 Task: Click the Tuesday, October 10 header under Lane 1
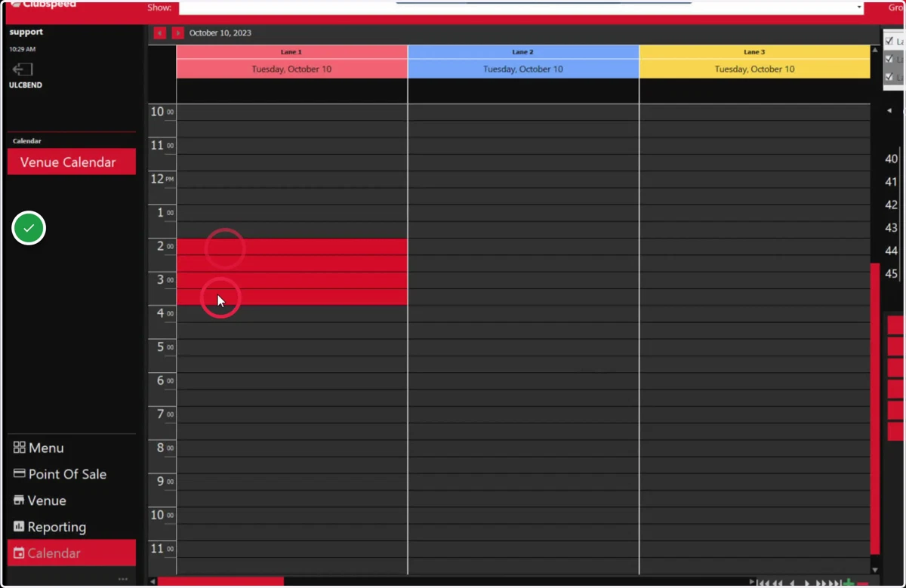tap(291, 69)
